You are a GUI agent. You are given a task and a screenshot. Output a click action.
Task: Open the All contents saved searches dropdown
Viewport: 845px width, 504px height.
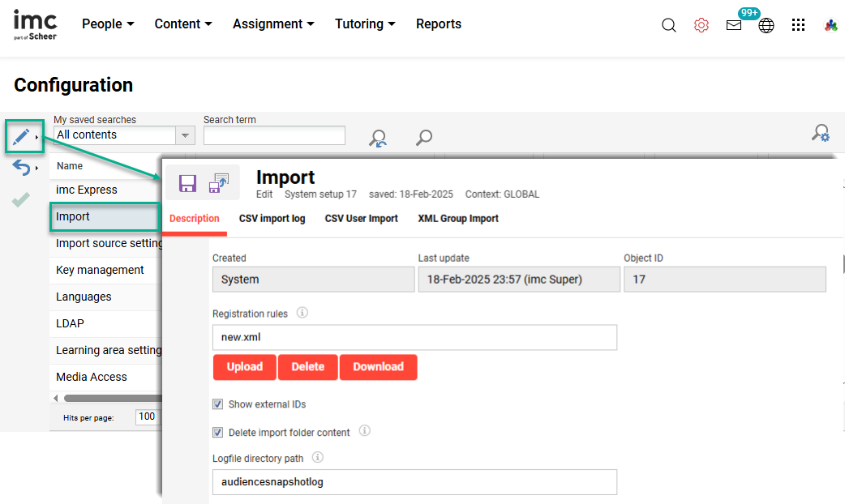click(185, 135)
